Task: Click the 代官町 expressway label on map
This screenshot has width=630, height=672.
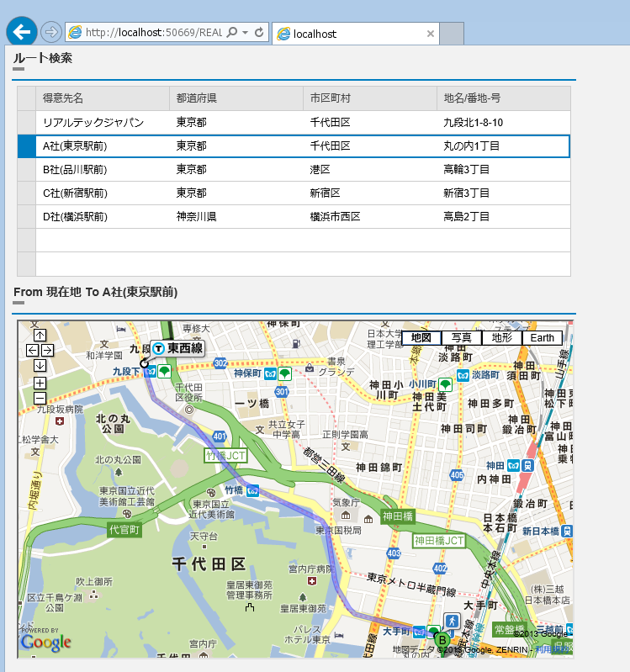Action: click(x=124, y=530)
